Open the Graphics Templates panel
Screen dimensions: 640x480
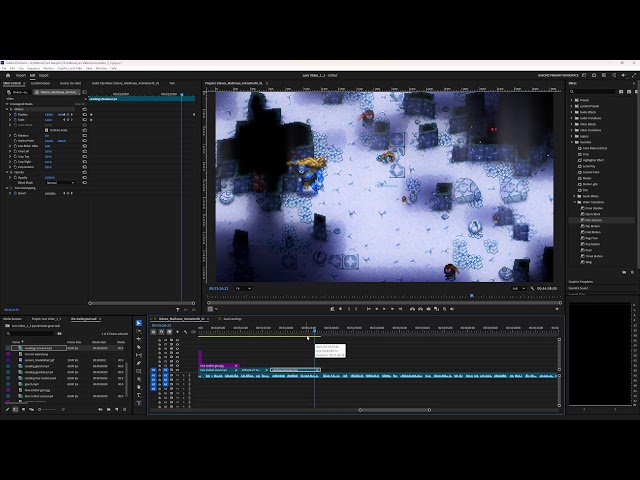tap(581, 282)
